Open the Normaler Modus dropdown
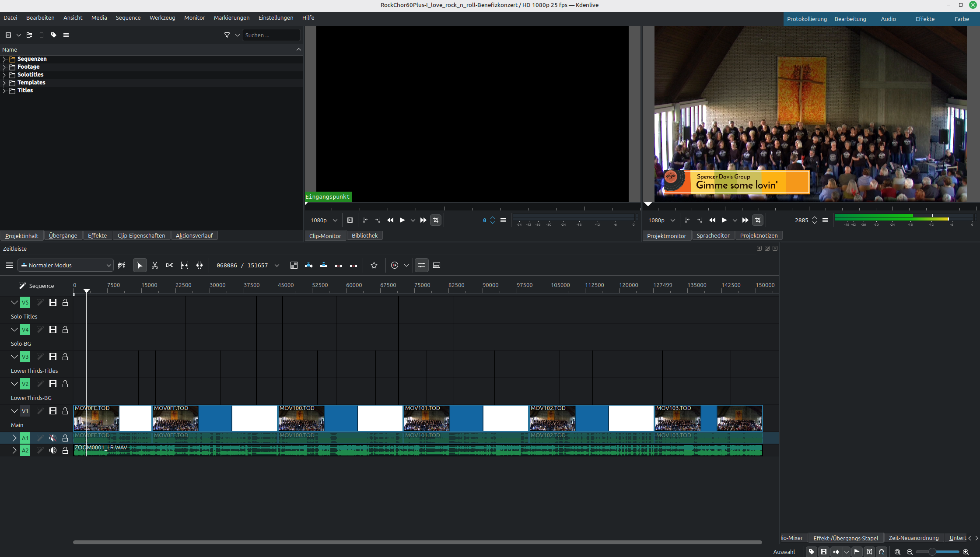The width and height of the screenshot is (980, 557). click(66, 265)
